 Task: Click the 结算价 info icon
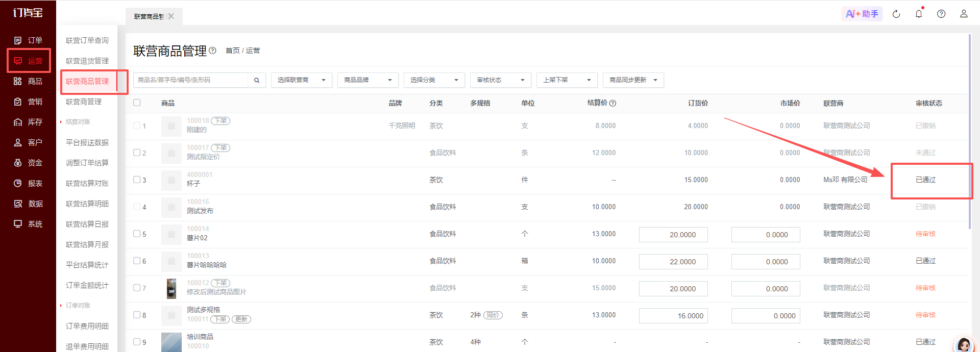[x=613, y=103]
